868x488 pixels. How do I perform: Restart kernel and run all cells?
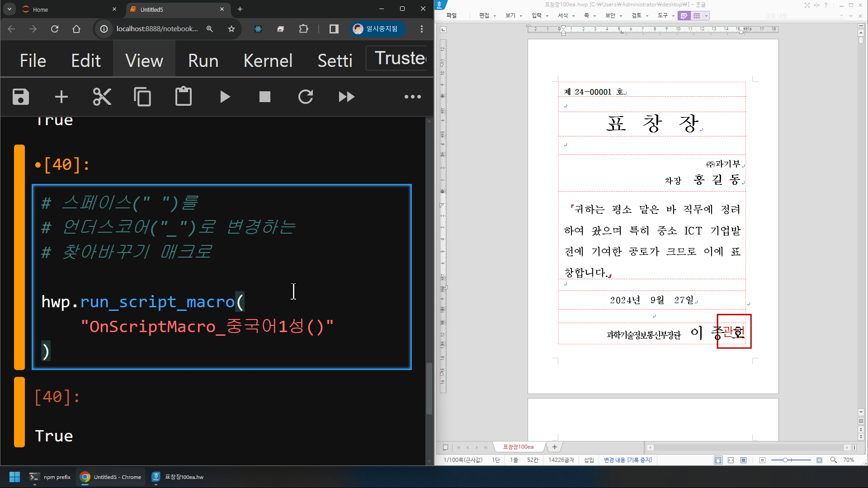(347, 97)
